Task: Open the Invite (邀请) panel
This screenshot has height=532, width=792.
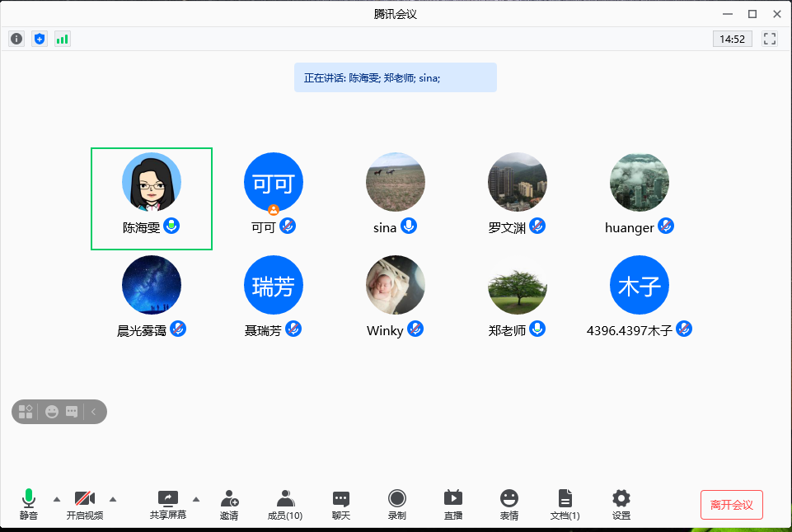Action: 229,504
